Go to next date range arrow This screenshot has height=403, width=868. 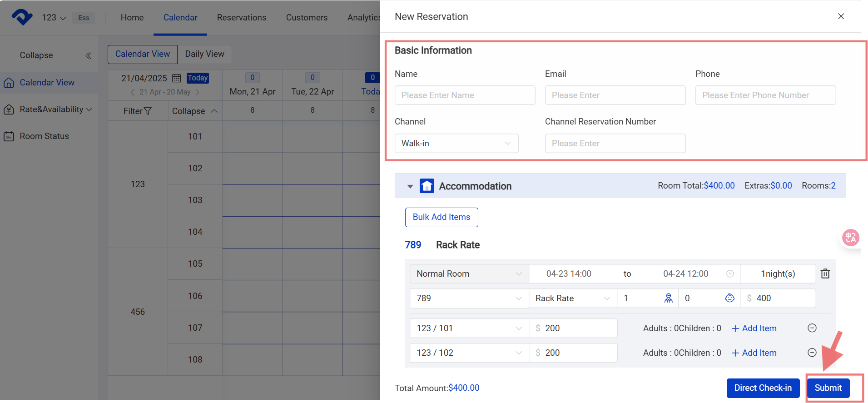[197, 92]
